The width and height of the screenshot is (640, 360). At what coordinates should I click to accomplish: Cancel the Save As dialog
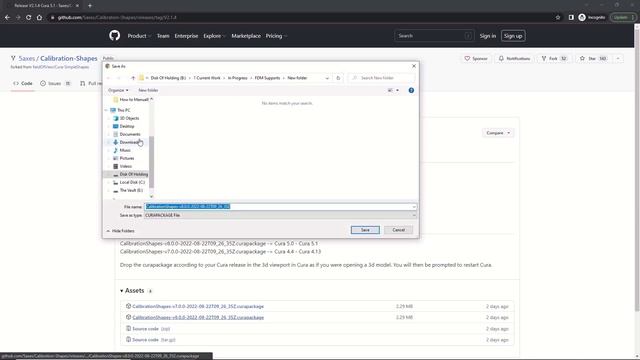click(398, 230)
